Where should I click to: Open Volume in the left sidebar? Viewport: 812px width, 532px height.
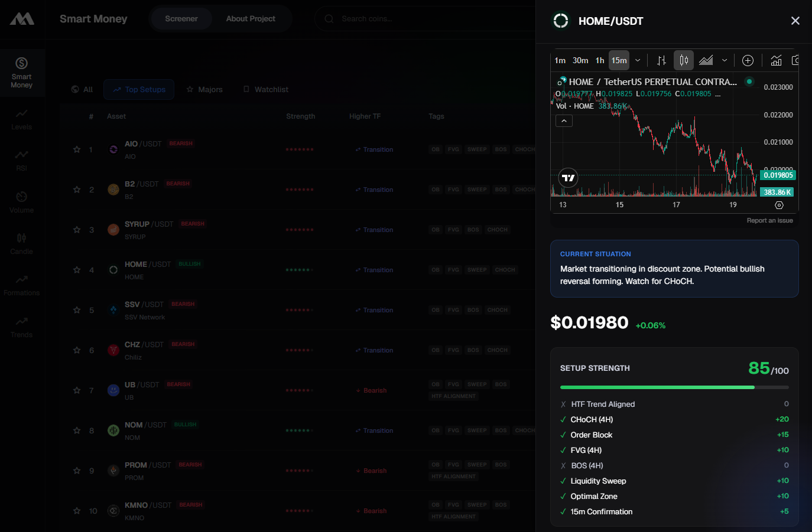click(x=21, y=202)
